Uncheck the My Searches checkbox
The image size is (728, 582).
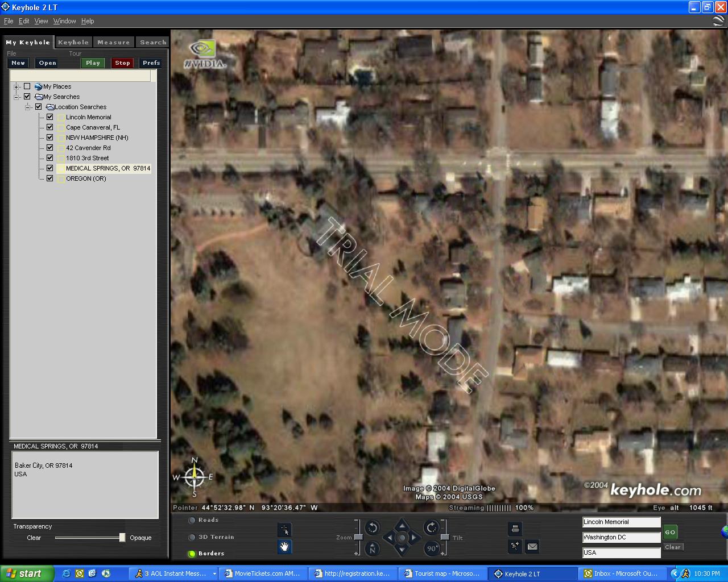point(27,97)
